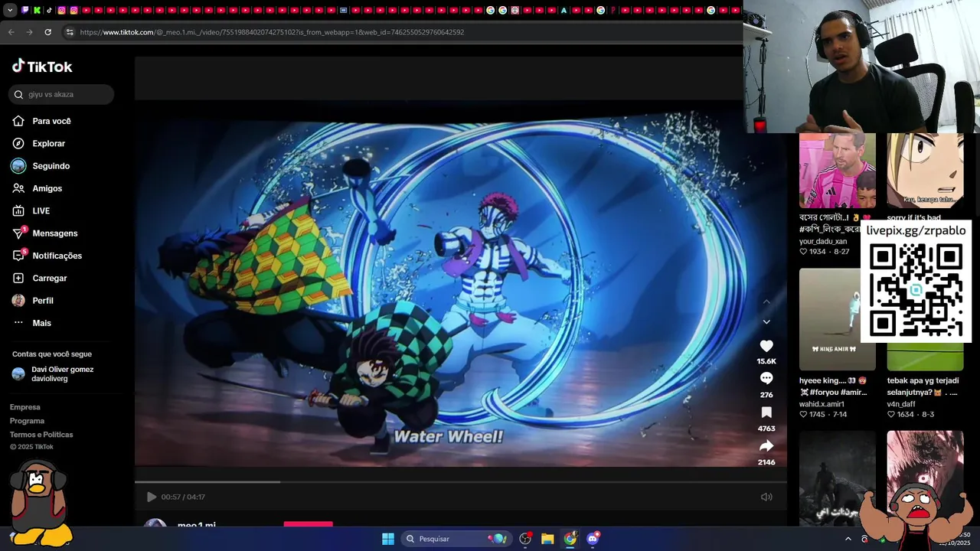
Task: Mute the video with speaker icon
Action: [766, 497]
